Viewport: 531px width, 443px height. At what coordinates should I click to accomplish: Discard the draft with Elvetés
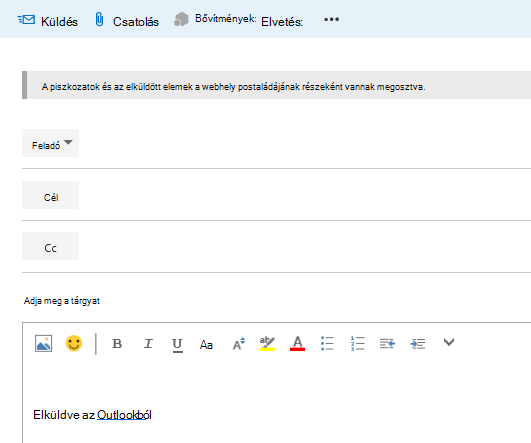click(x=282, y=22)
